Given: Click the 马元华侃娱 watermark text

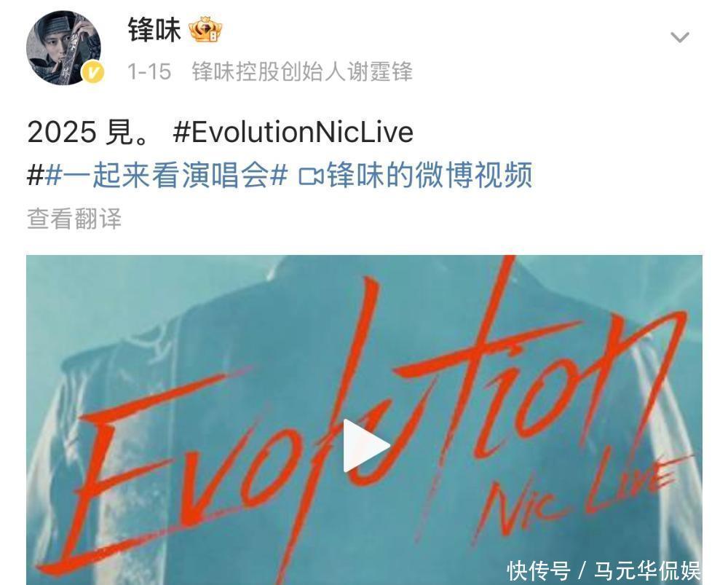Looking at the screenshot, I should tap(647, 570).
